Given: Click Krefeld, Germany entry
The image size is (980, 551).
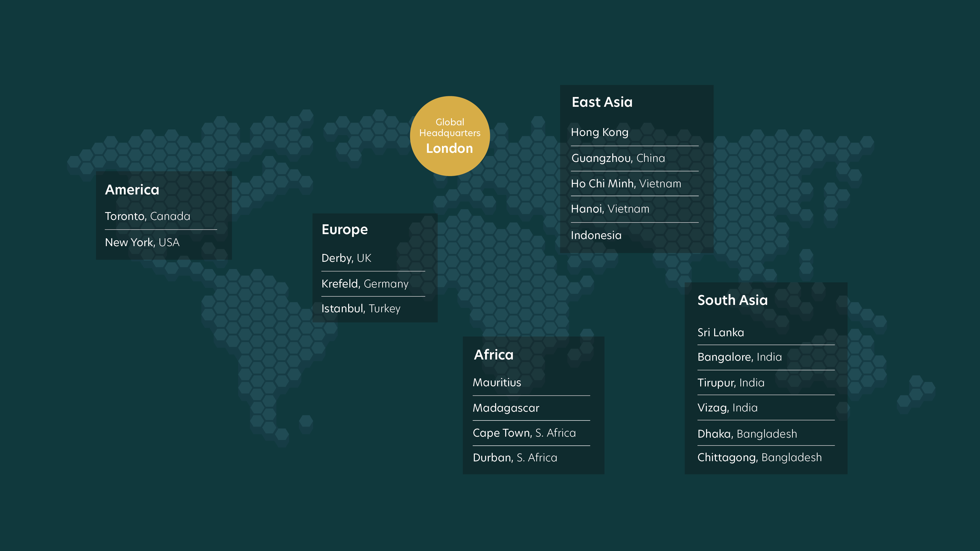Looking at the screenshot, I should point(365,284).
